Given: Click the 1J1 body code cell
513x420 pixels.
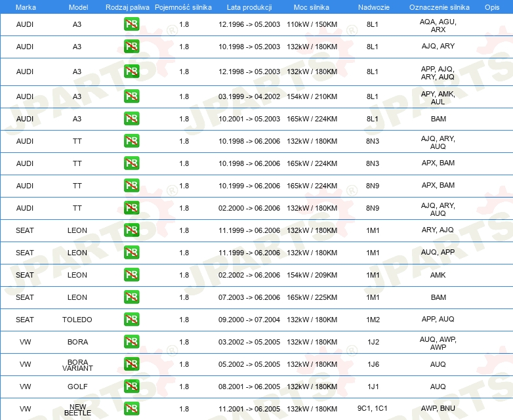Looking at the screenshot, I should 373,387.
